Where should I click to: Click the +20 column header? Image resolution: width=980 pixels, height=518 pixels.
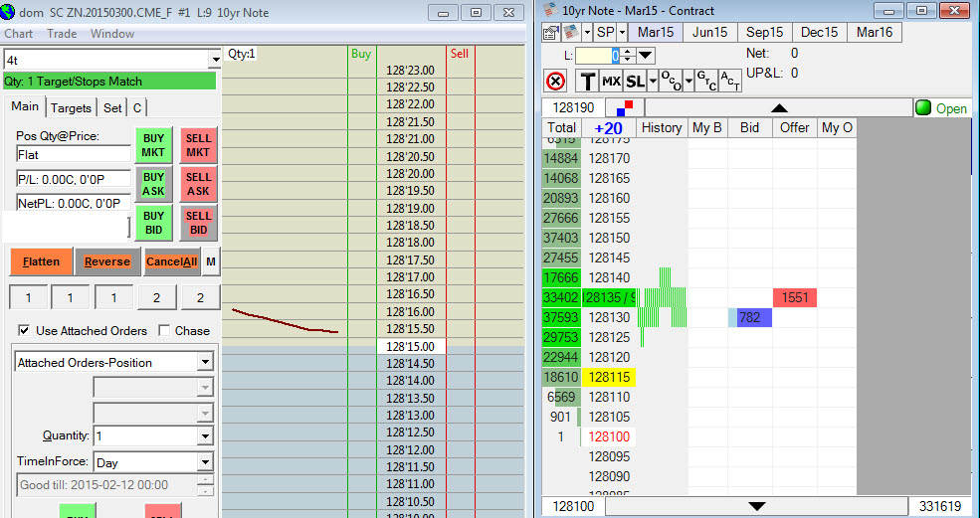608,128
